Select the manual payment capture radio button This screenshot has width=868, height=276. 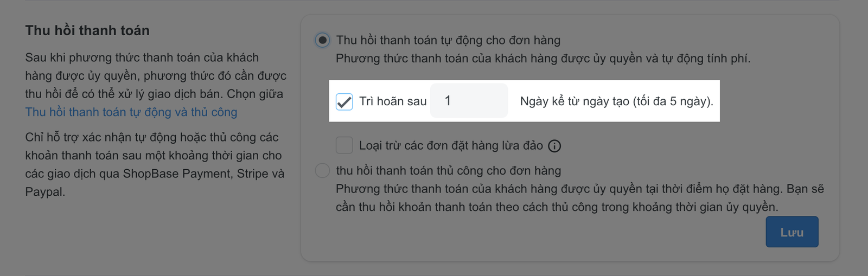pyautogui.click(x=322, y=171)
